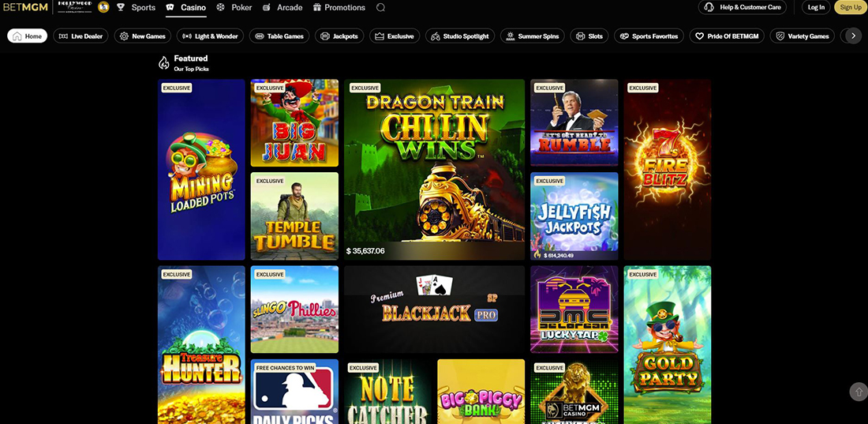
Task: Open the DeLorean Lucky Tap game
Action: click(x=574, y=310)
